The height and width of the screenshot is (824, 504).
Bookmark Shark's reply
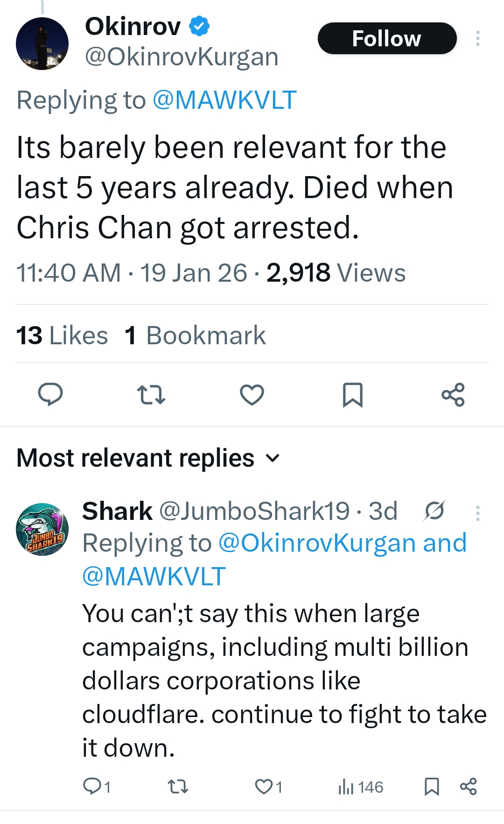433,786
